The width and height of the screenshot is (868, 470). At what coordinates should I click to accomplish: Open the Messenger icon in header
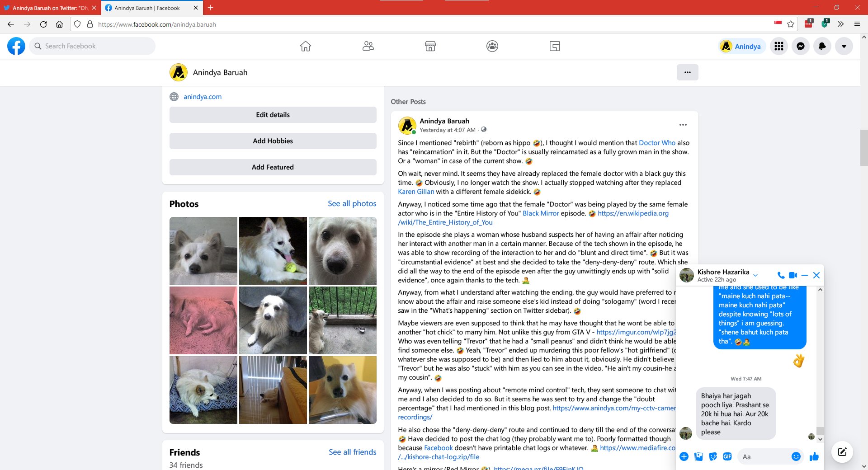pos(801,46)
